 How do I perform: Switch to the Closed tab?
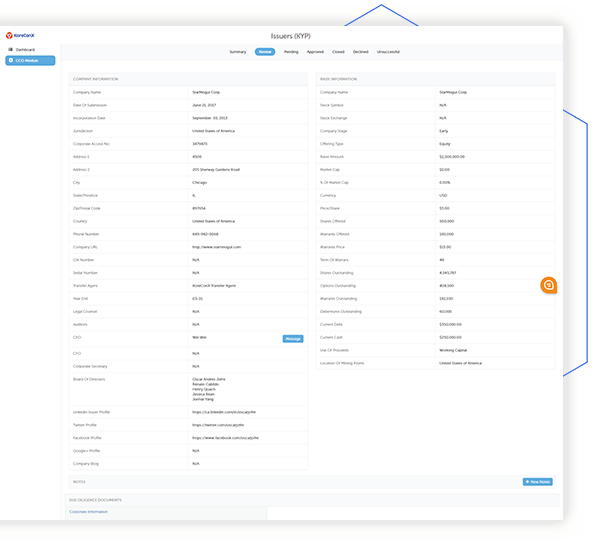(338, 52)
